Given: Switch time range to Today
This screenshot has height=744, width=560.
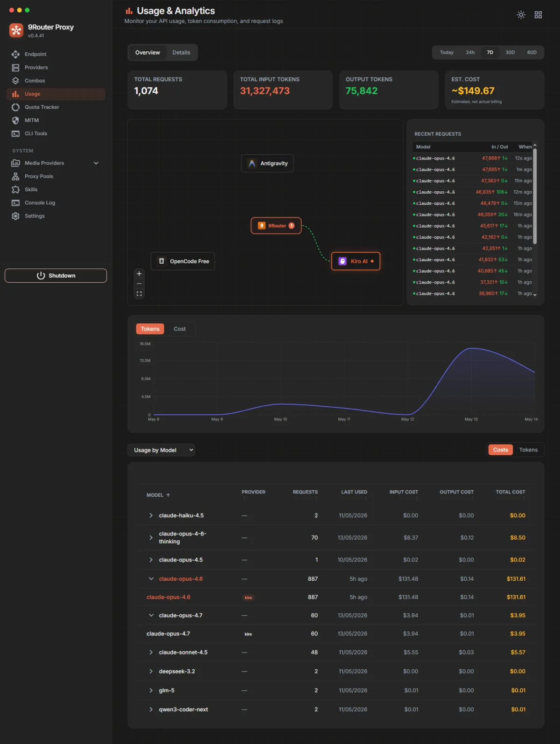Looking at the screenshot, I should (x=447, y=53).
